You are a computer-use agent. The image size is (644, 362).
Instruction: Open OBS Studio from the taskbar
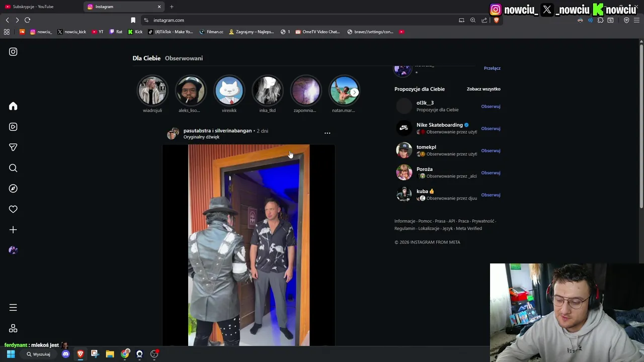tap(154, 354)
